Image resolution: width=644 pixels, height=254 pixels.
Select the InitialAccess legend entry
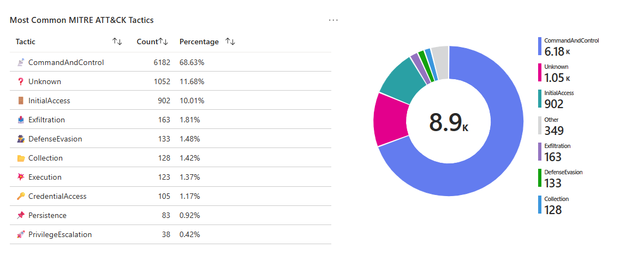pyautogui.click(x=559, y=99)
